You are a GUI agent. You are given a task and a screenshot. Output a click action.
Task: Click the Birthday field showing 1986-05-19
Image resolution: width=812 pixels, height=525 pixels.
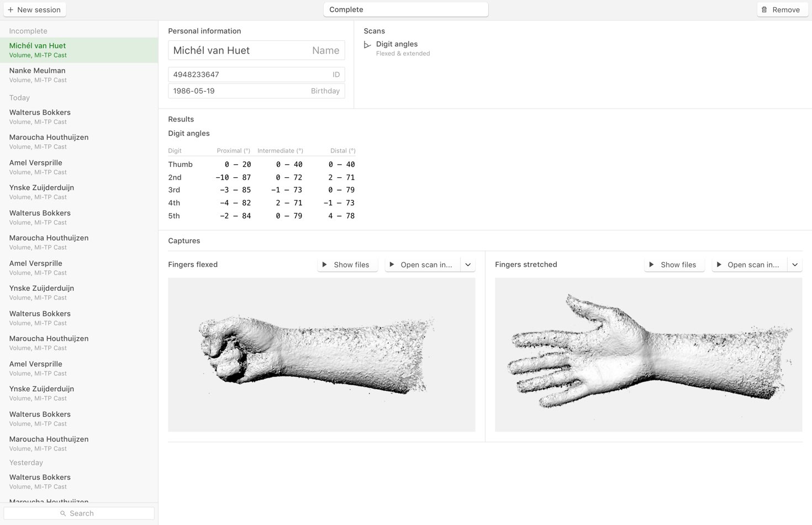pyautogui.click(x=256, y=91)
